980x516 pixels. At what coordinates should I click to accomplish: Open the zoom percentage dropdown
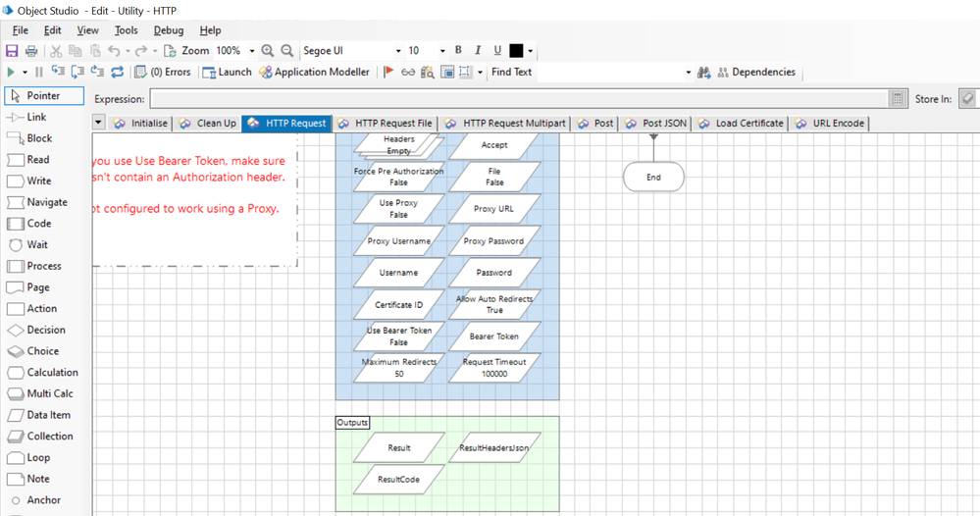pos(252,51)
